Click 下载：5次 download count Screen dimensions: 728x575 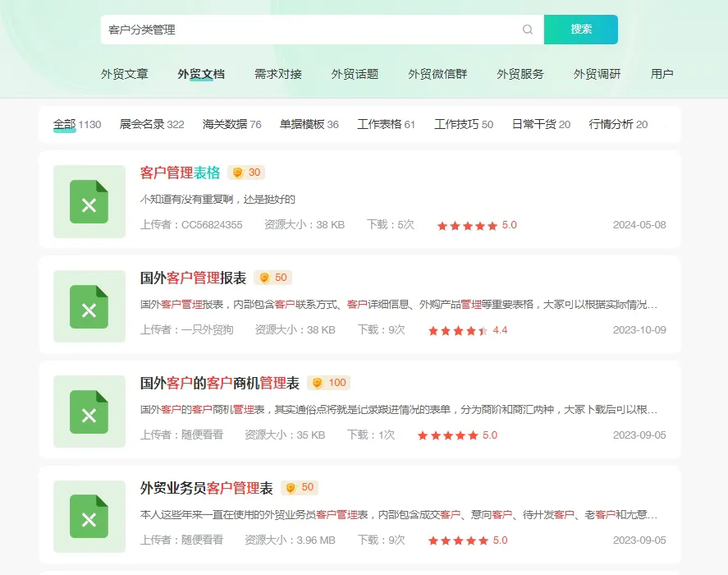click(391, 225)
